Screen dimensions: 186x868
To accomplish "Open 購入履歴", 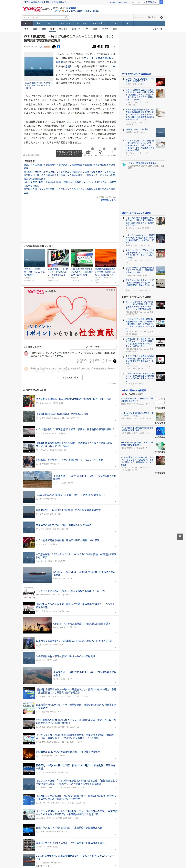I will click(x=152, y=18).
